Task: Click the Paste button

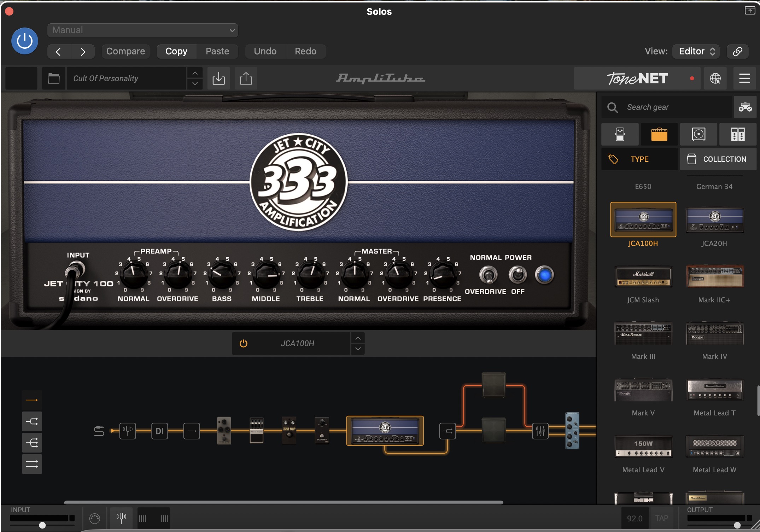Action: (x=217, y=52)
